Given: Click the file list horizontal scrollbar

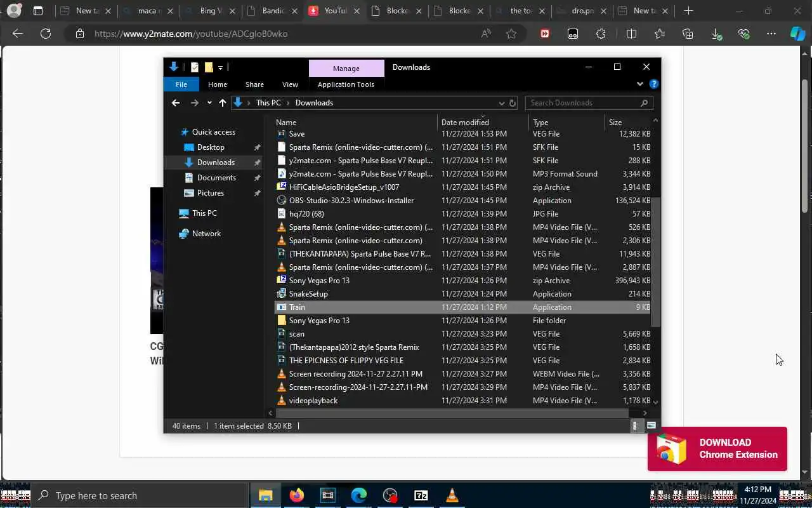Looking at the screenshot, I should point(452,413).
